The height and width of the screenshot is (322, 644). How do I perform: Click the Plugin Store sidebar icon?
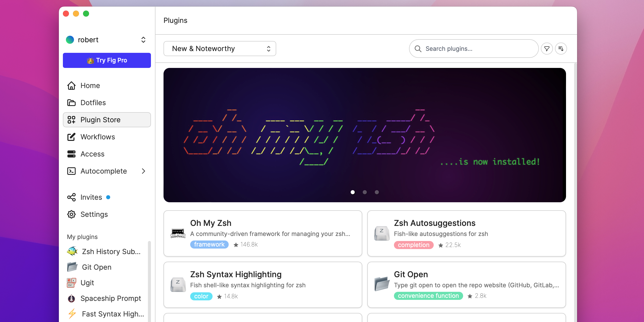[x=71, y=119]
